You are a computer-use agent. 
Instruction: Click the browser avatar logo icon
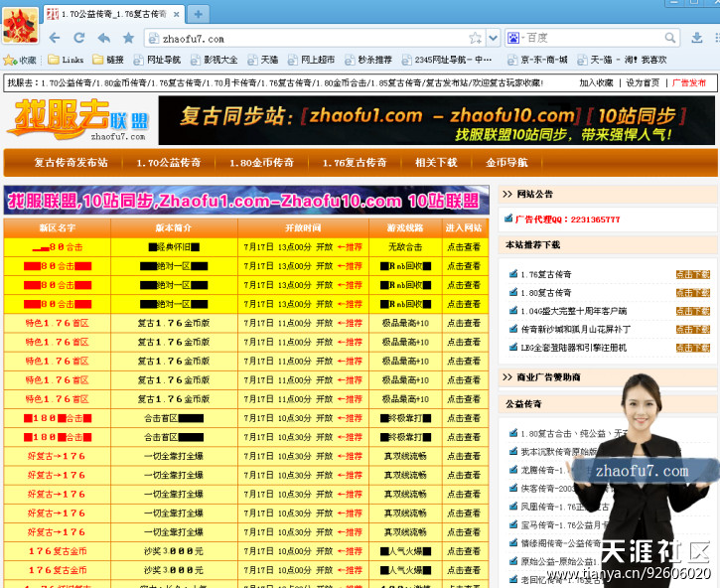click(20, 26)
